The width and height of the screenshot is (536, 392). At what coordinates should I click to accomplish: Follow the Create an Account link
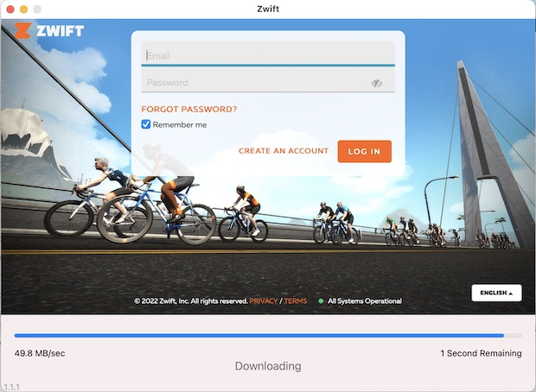point(284,151)
